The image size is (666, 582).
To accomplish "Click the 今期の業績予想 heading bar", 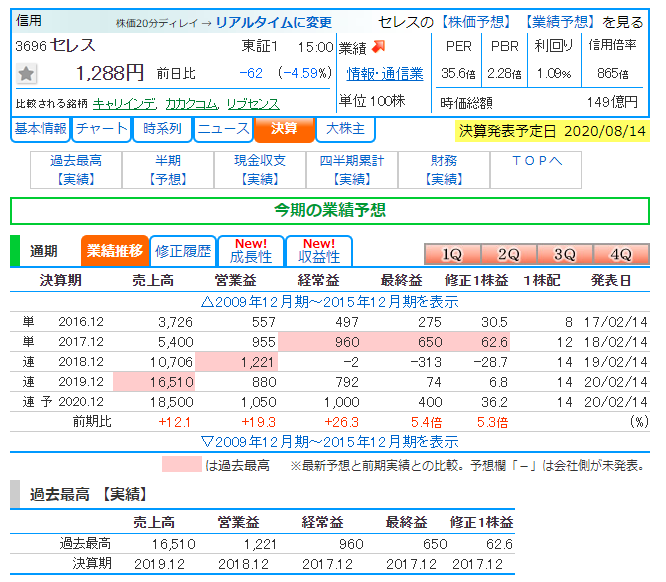I will click(330, 211).
